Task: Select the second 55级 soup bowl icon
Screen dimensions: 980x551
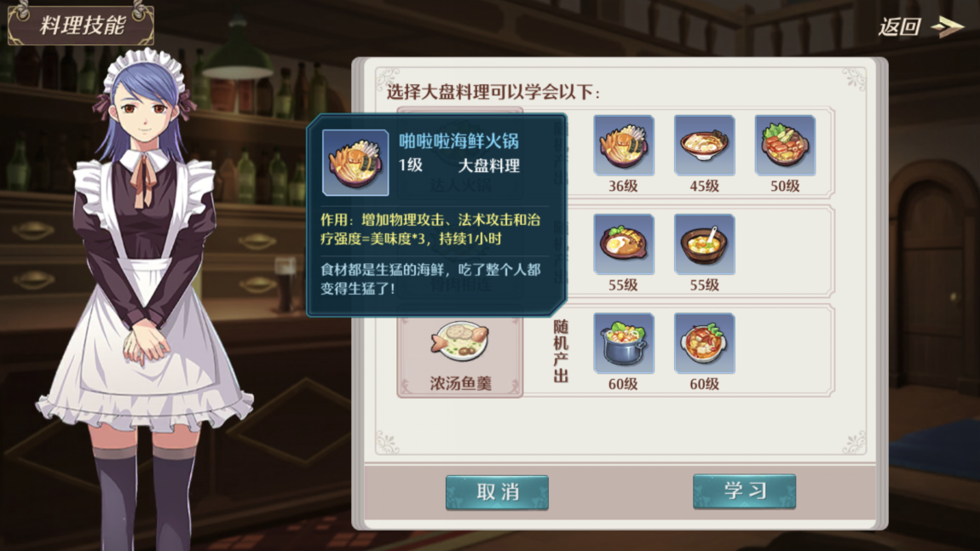Action: click(705, 244)
